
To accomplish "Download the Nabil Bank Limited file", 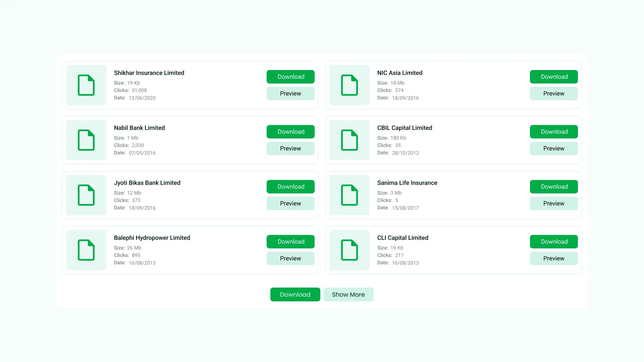I will 290,131.
